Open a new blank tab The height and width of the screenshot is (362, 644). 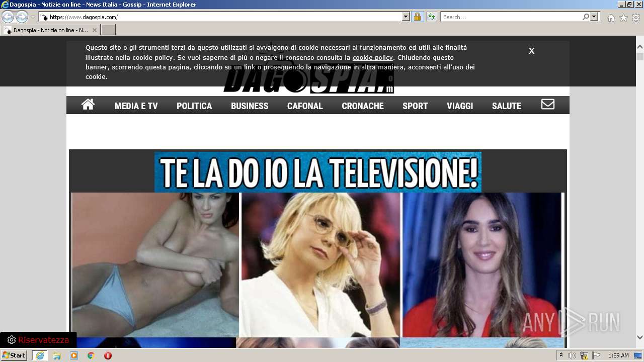click(108, 30)
